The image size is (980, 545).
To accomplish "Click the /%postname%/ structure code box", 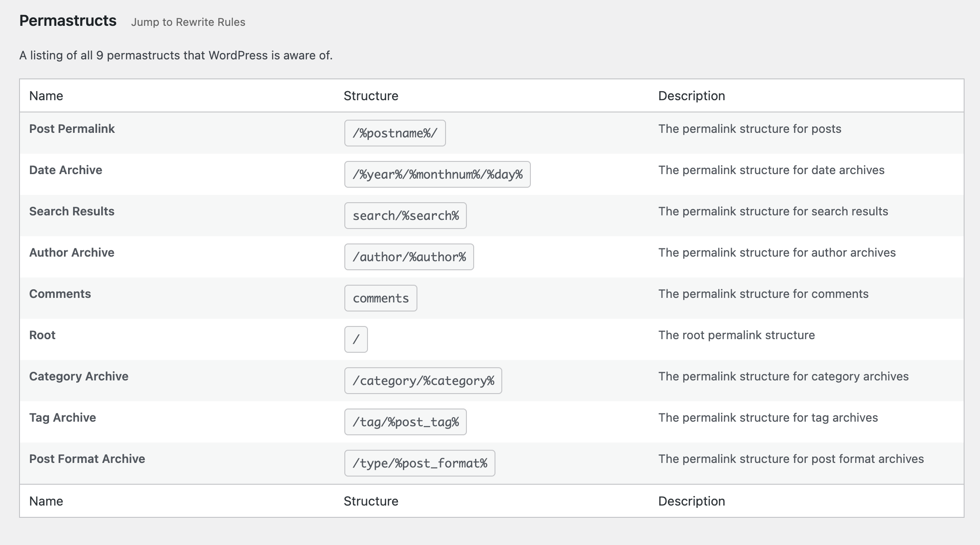I will tap(395, 133).
